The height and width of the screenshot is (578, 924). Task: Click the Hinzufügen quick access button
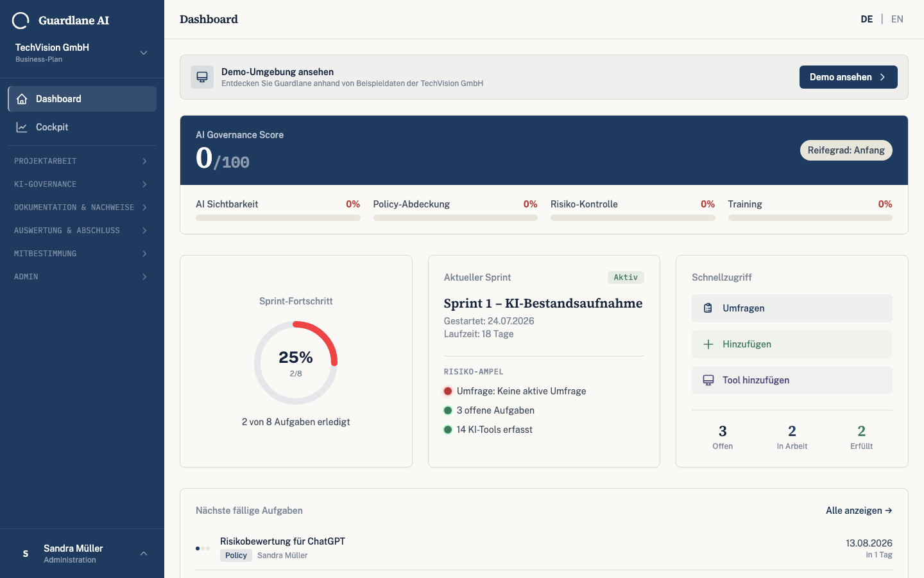[x=792, y=344]
